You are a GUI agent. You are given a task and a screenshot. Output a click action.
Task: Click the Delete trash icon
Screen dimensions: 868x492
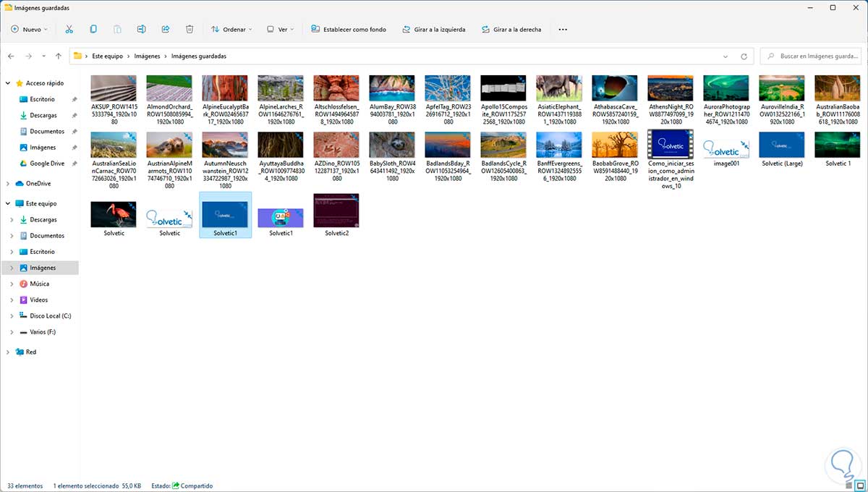[190, 30]
